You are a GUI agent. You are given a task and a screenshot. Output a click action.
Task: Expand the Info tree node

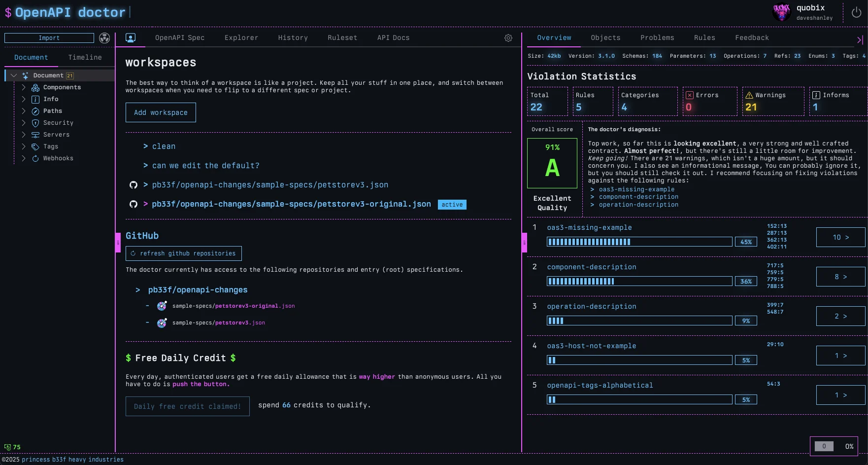tap(23, 99)
